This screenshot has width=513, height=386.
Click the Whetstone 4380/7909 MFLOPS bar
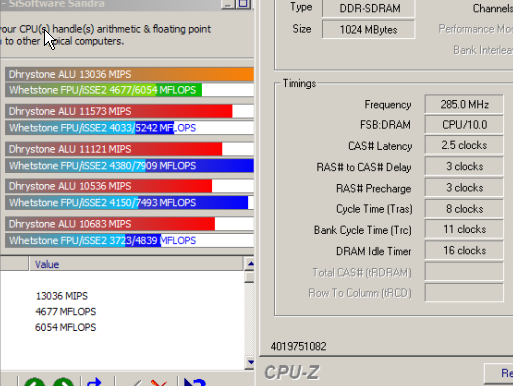129,166
